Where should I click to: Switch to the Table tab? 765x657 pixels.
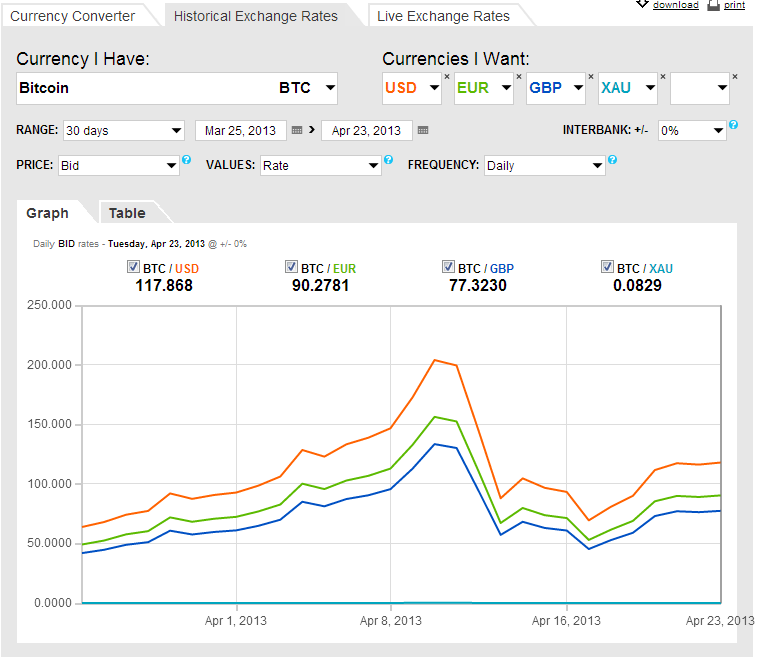(127, 213)
